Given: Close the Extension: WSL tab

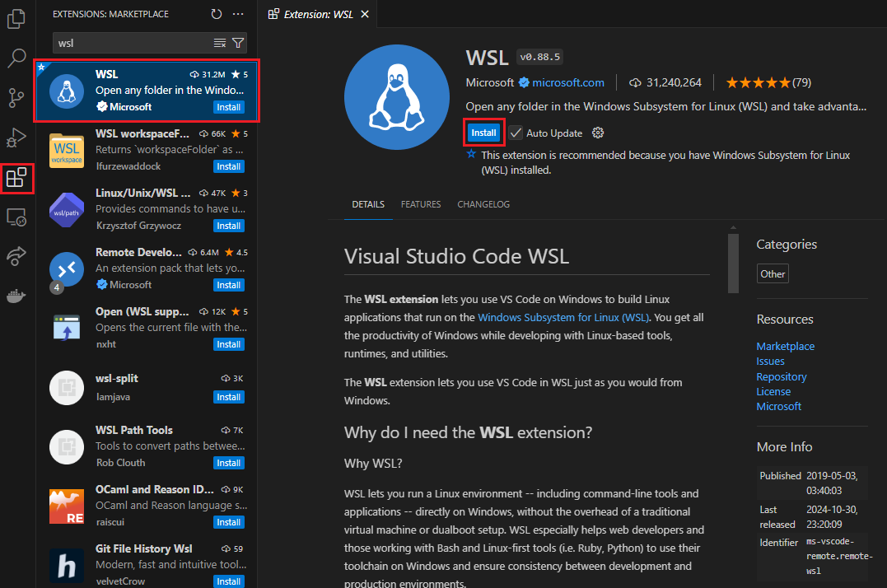Looking at the screenshot, I should 365,14.
